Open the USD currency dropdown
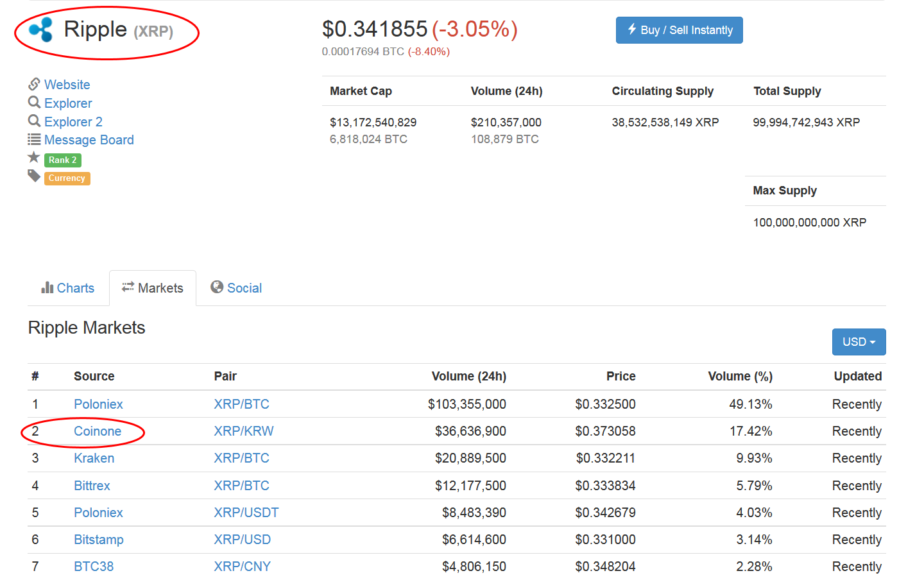The image size is (924, 580). 859,342
